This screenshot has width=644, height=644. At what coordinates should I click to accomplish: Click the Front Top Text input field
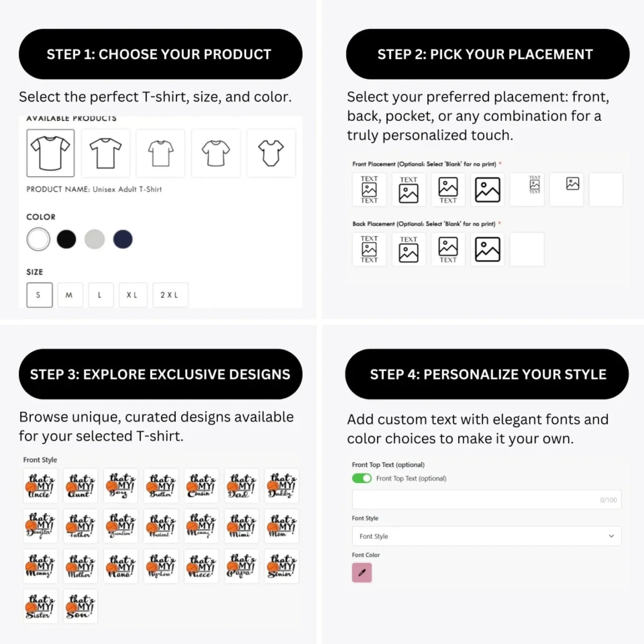click(487, 499)
